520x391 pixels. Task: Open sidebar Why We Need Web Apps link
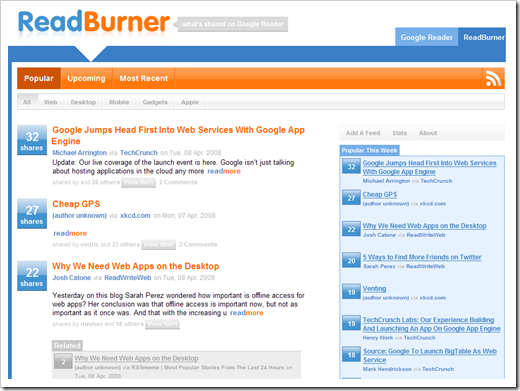coord(424,226)
